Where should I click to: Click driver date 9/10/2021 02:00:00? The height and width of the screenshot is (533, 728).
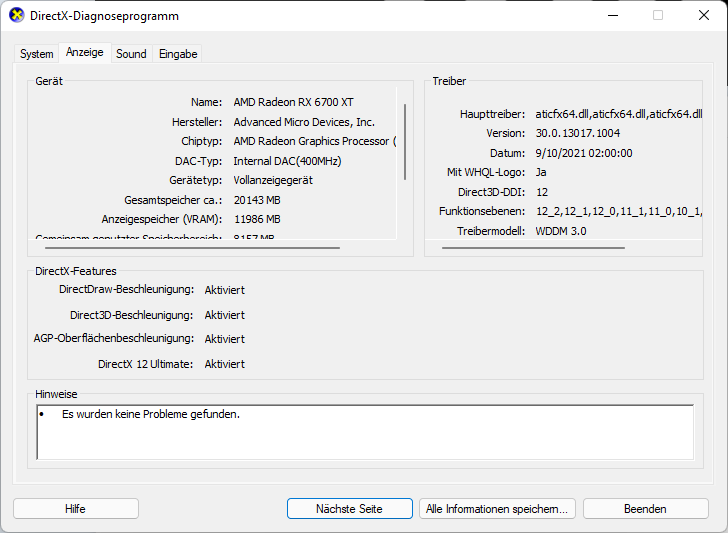pos(584,153)
